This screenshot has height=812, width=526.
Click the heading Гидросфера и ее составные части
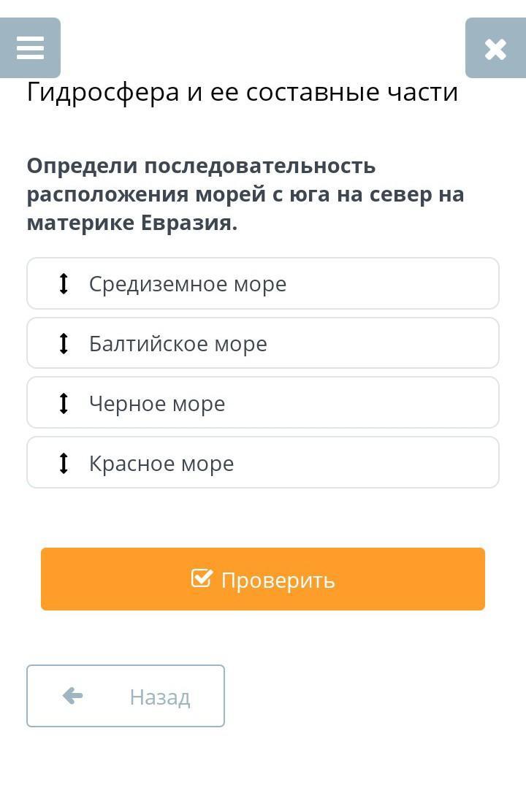[x=243, y=93]
